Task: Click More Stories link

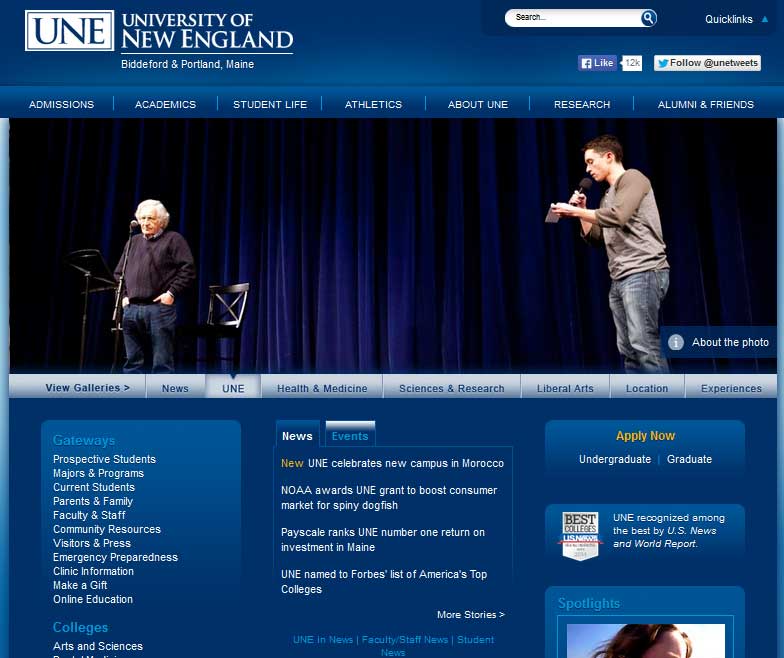Action: coord(470,614)
